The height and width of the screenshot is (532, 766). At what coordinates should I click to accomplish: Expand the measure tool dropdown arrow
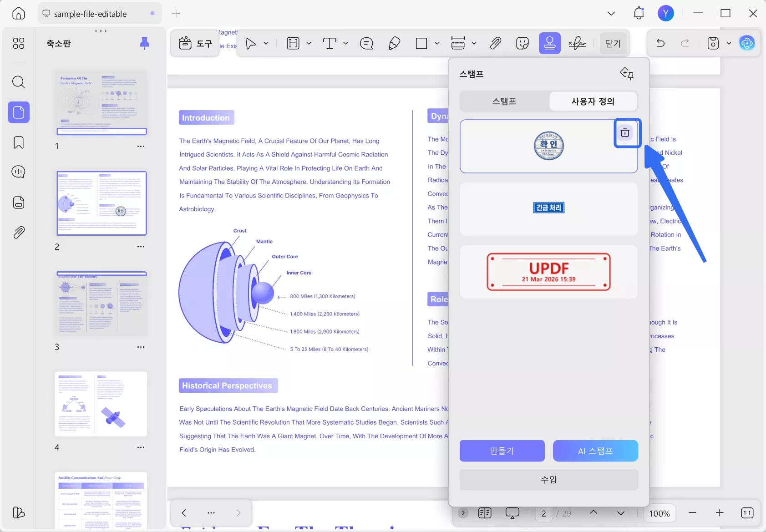click(474, 43)
